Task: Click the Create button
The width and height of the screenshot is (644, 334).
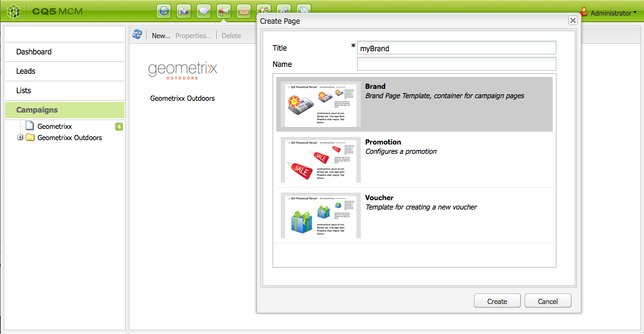Action: click(x=497, y=301)
